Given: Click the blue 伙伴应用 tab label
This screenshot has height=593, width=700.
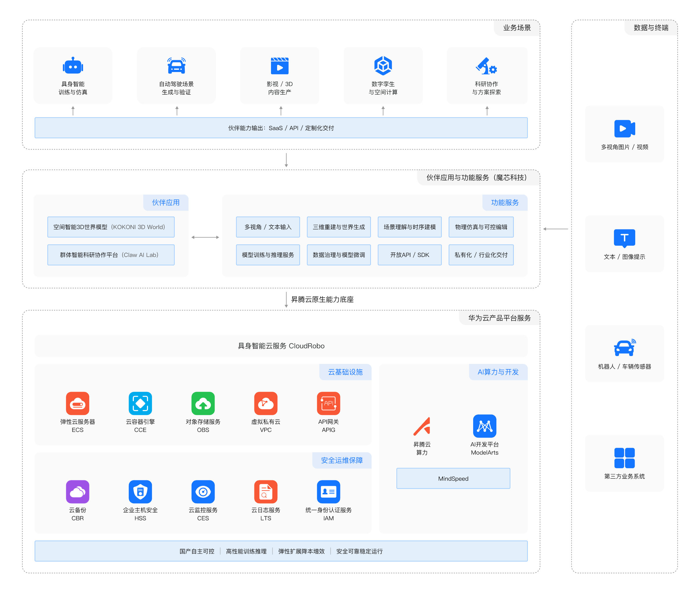Looking at the screenshot, I should (166, 202).
